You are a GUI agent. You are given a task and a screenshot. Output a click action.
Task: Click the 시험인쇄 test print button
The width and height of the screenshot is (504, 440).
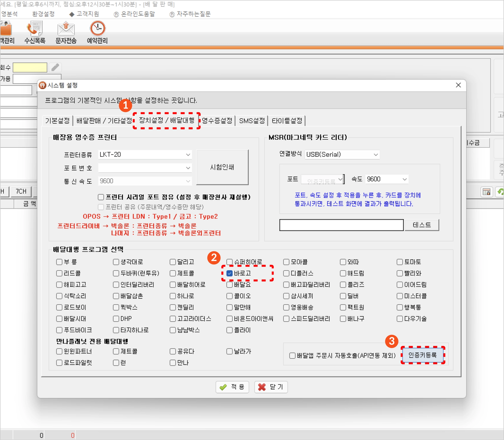pyautogui.click(x=222, y=167)
